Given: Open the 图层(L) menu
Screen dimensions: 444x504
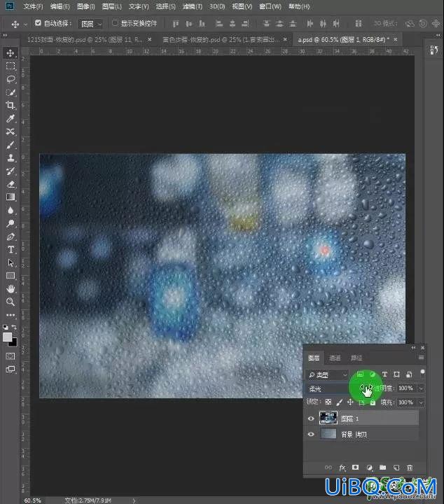Looking at the screenshot, I should tap(112, 6).
